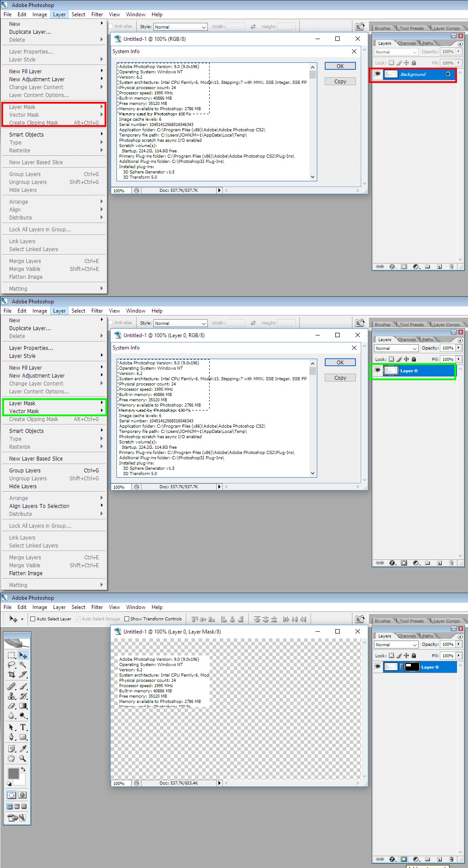
Task: Pick the Eyedropper tool
Action: click(x=23, y=749)
